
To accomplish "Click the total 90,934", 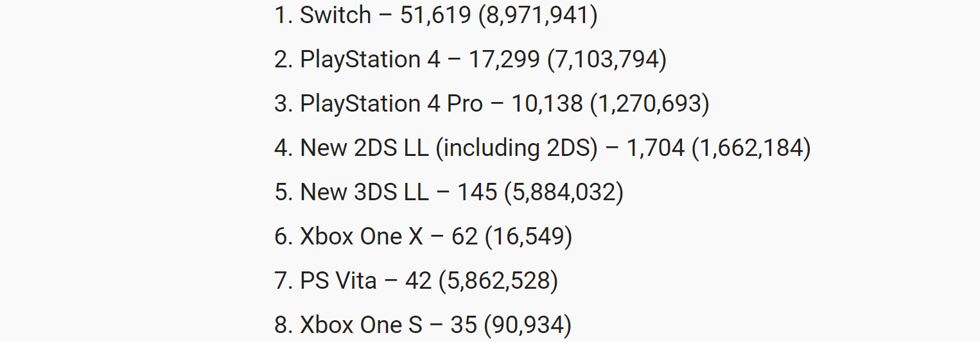I will (x=528, y=325).
